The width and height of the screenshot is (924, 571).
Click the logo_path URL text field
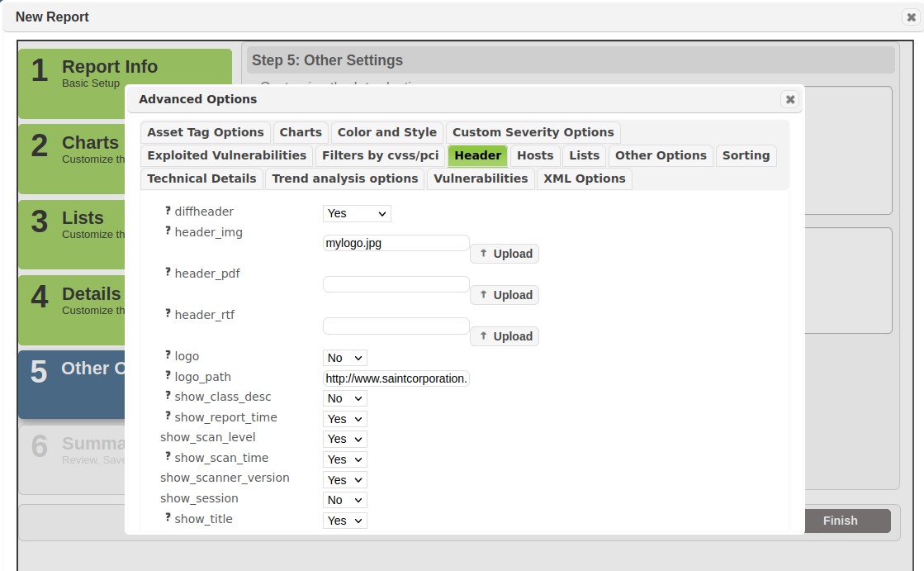[x=396, y=378]
